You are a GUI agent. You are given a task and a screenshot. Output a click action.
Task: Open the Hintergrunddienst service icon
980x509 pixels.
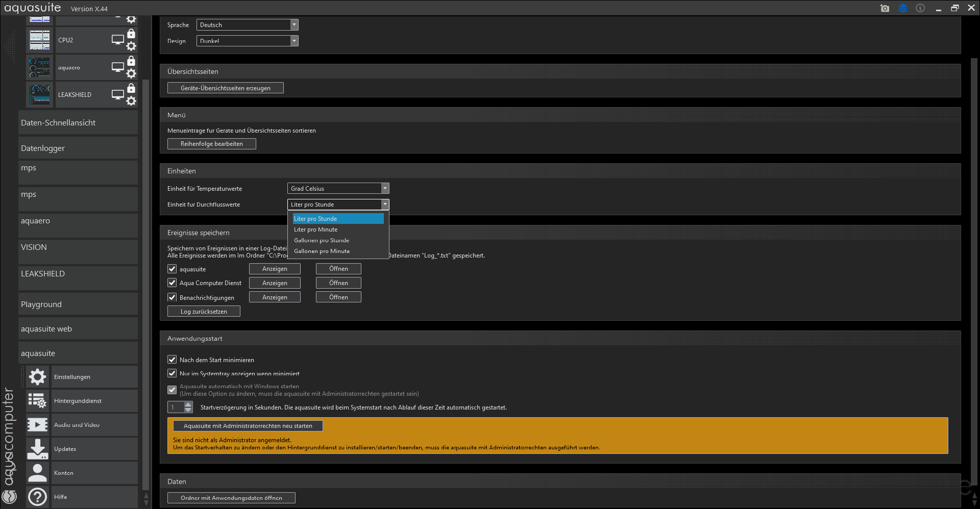pyautogui.click(x=38, y=401)
